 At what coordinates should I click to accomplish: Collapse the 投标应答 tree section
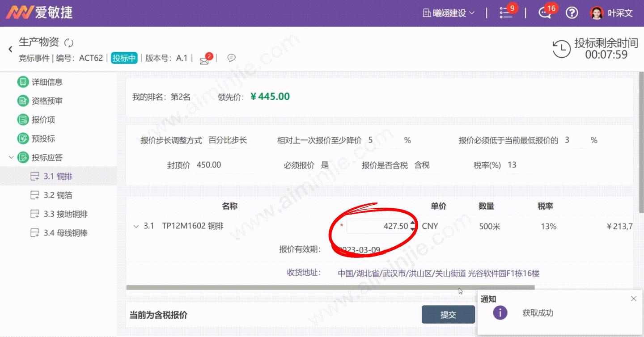pos(11,157)
